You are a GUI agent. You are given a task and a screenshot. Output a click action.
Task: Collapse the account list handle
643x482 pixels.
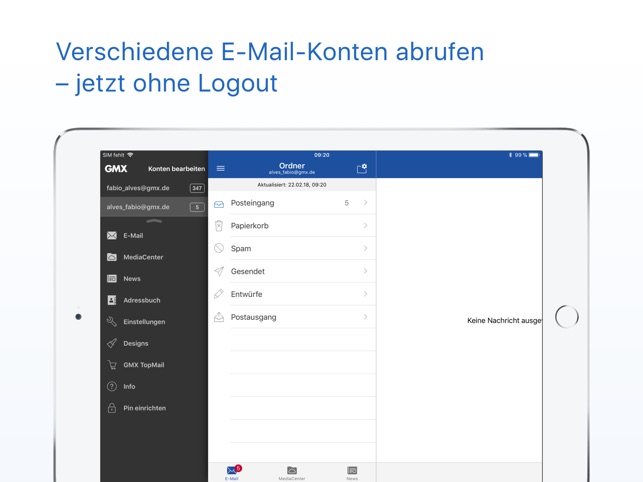coord(154,221)
